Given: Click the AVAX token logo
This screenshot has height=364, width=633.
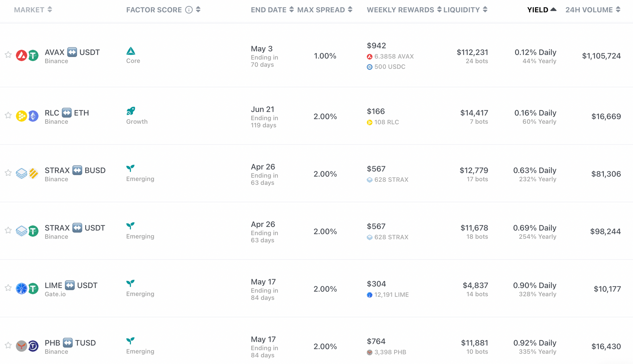Looking at the screenshot, I should (22, 55).
